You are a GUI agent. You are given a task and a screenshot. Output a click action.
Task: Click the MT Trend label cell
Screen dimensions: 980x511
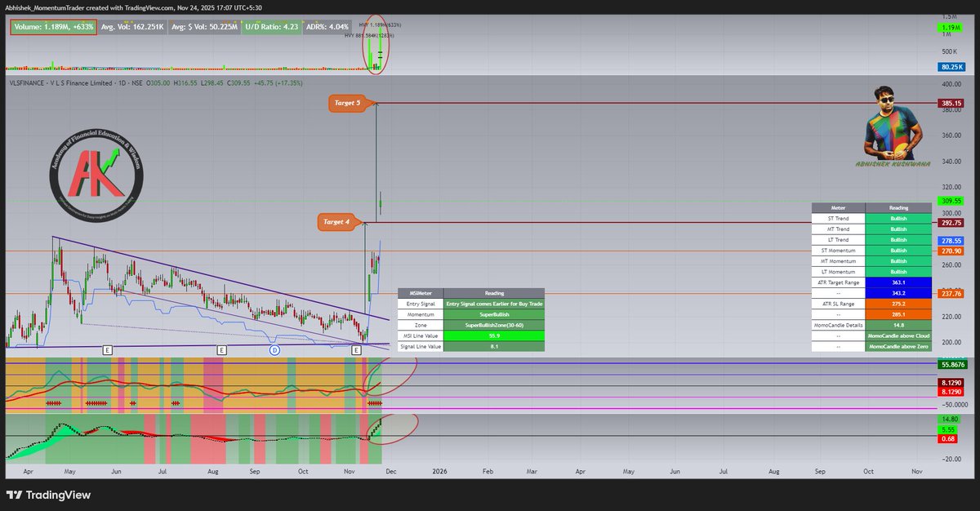(x=839, y=229)
